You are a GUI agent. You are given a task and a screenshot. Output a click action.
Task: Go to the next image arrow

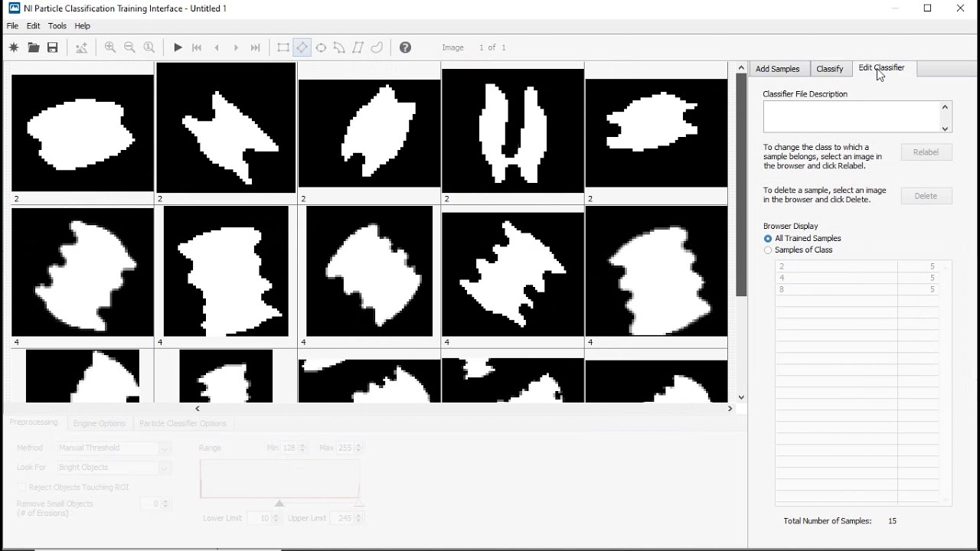[236, 47]
